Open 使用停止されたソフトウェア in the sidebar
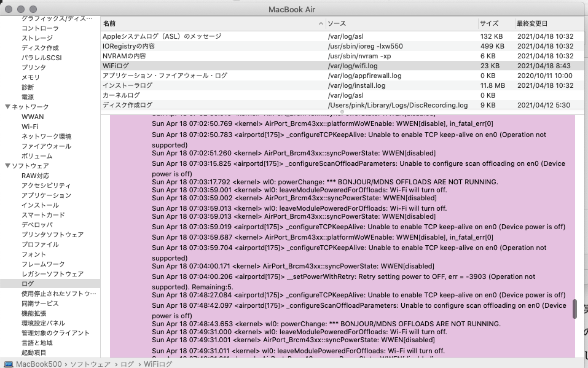 click(x=58, y=293)
